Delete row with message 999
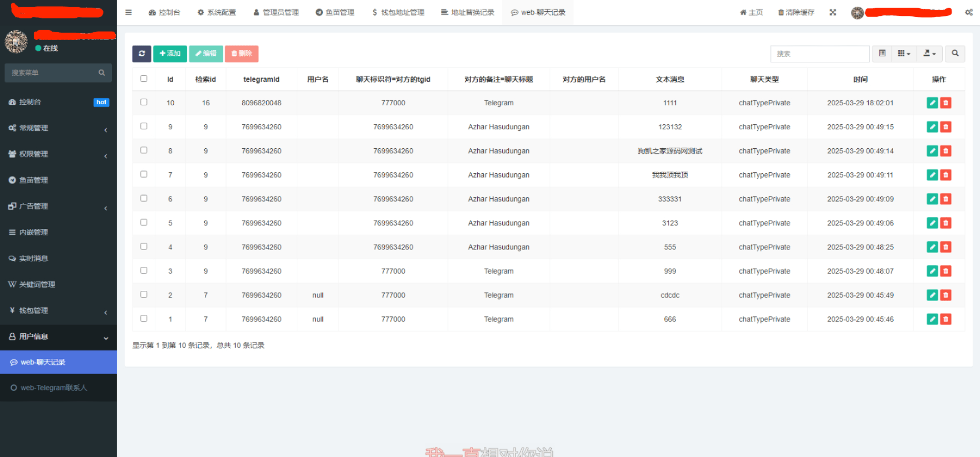Viewport: 980px width, 457px height. (946, 271)
